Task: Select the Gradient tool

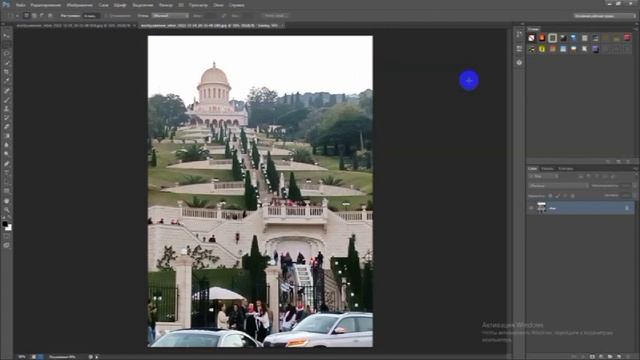Action: coord(6,136)
